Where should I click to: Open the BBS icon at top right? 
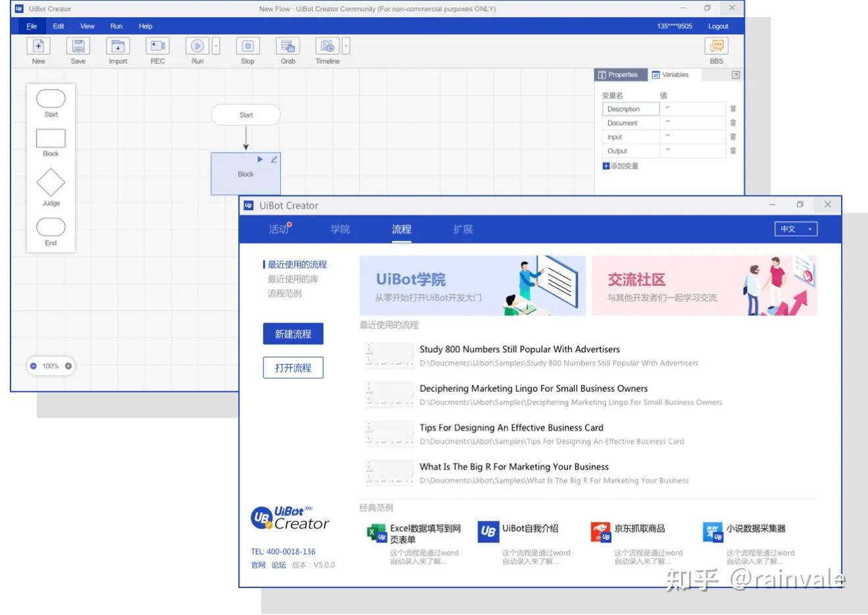click(716, 46)
